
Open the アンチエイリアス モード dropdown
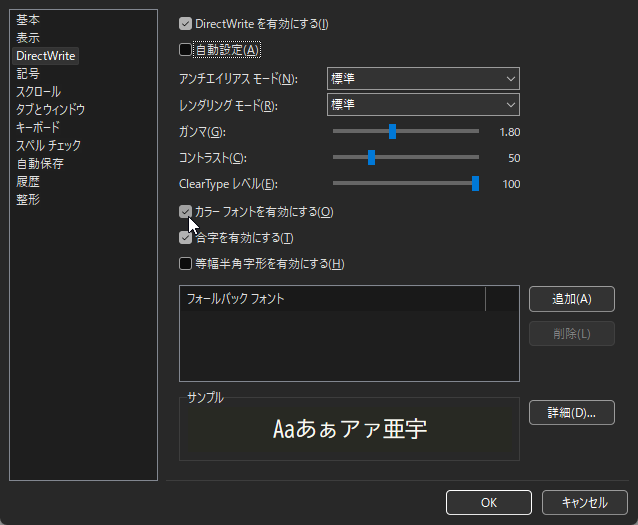point(423,79)
